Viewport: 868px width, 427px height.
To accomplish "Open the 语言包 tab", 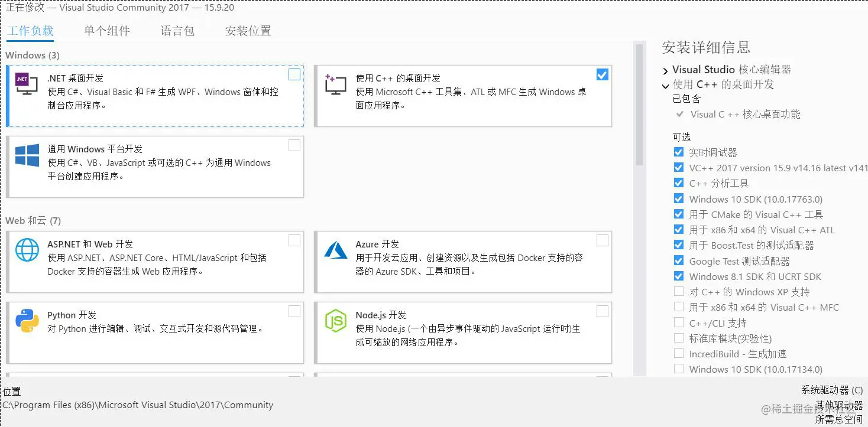I will click(x=177, y=31).
